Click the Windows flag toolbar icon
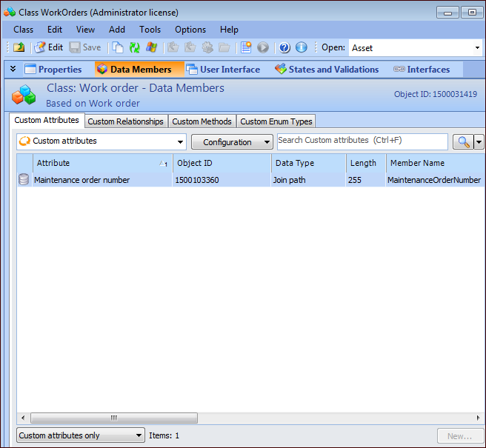 coord(152,47)
